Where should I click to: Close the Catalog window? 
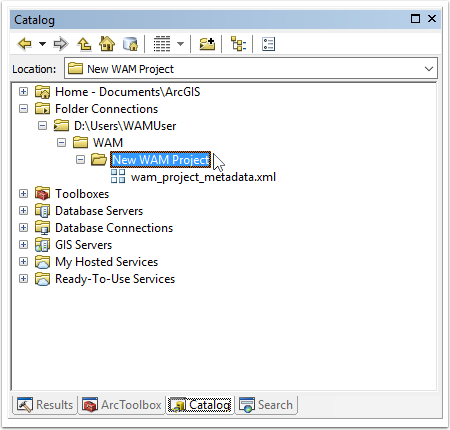coord(432,19)
